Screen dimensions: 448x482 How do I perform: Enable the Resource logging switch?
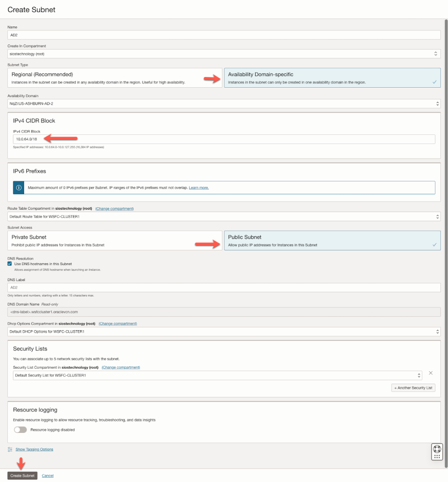click(20, 429)
